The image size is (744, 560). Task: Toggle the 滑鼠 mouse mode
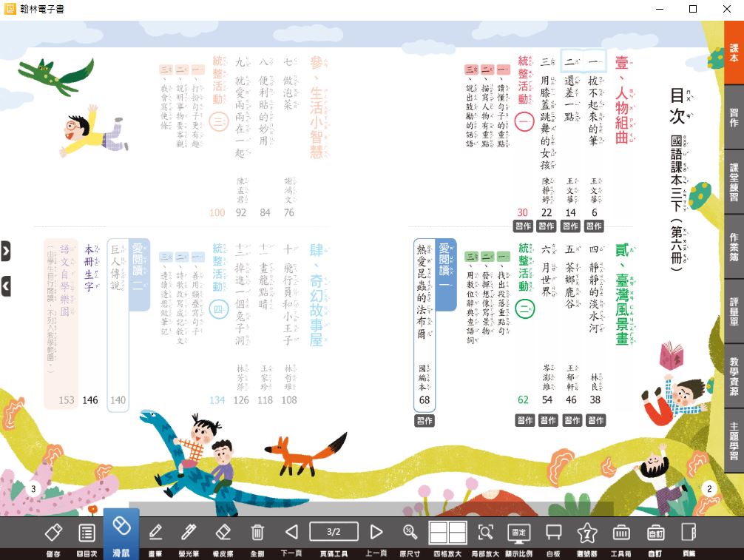pos(121,533)
